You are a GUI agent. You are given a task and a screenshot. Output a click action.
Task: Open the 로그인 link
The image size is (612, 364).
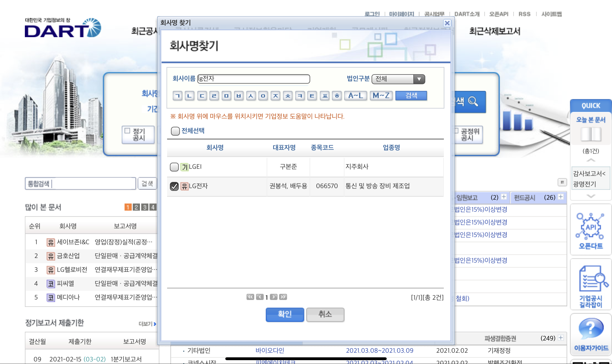tap(372, 14)
